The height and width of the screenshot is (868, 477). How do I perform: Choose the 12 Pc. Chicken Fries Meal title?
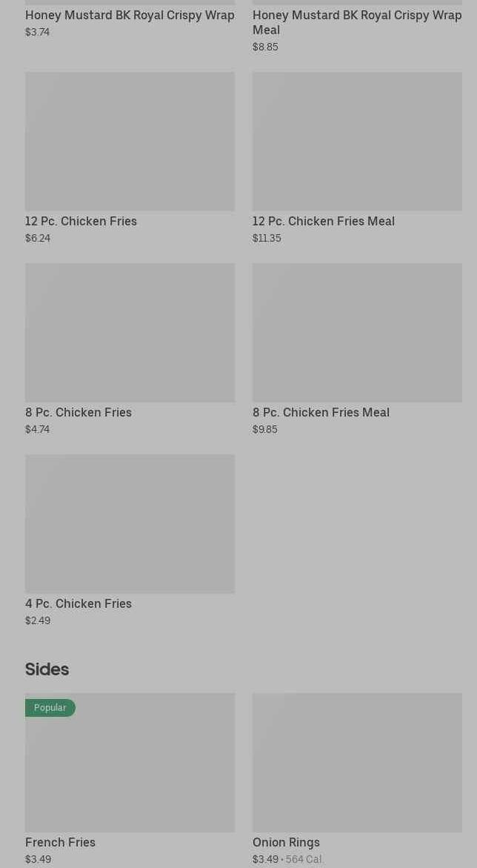(323, 221)
